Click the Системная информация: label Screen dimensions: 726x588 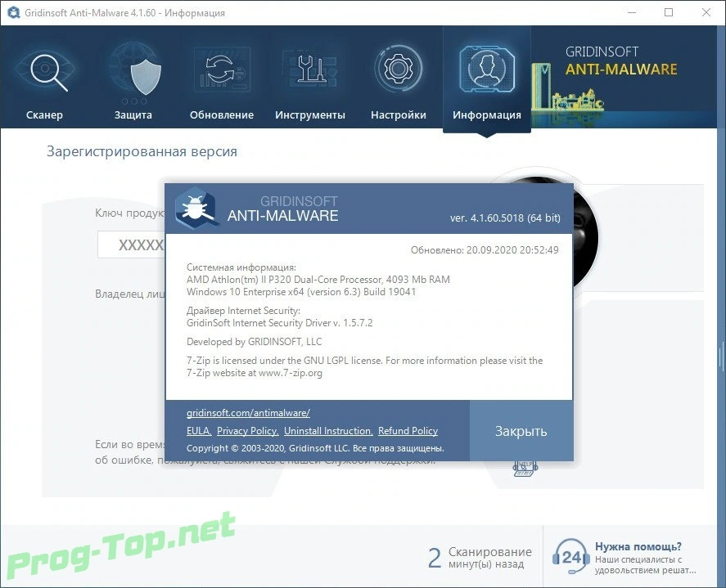pyautogui.click(x=241, y=267)
